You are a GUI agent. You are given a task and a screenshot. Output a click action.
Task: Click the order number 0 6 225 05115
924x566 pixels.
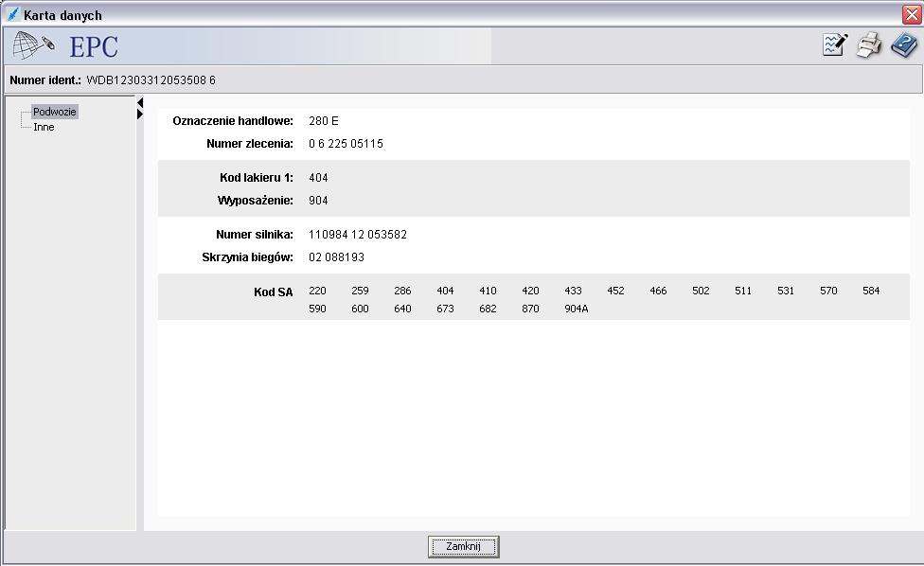346,144
